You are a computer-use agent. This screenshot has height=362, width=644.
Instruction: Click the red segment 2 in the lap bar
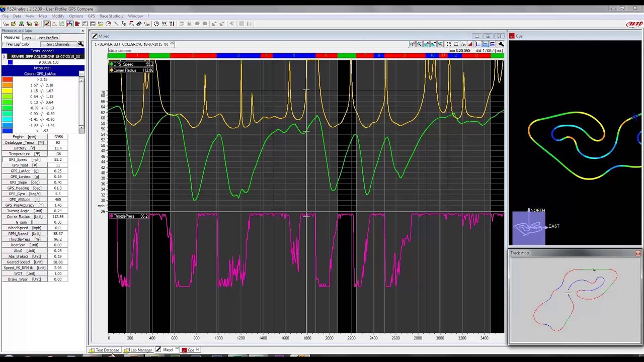click(194, 55)
